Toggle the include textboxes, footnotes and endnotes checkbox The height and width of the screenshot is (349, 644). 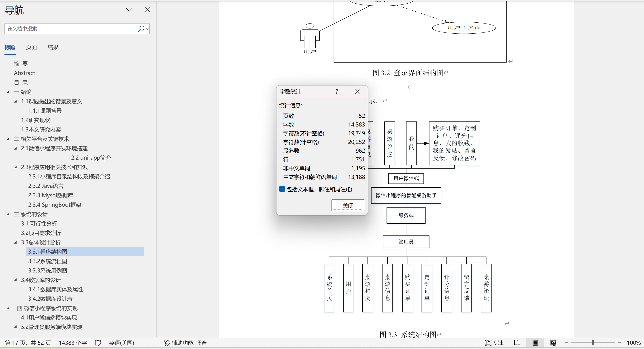tap(282, 189)
